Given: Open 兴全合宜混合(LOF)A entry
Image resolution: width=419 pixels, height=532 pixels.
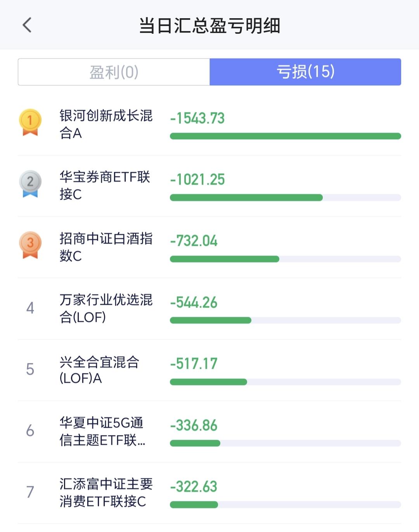Looking at the screenshot, I should pos(99,370).
